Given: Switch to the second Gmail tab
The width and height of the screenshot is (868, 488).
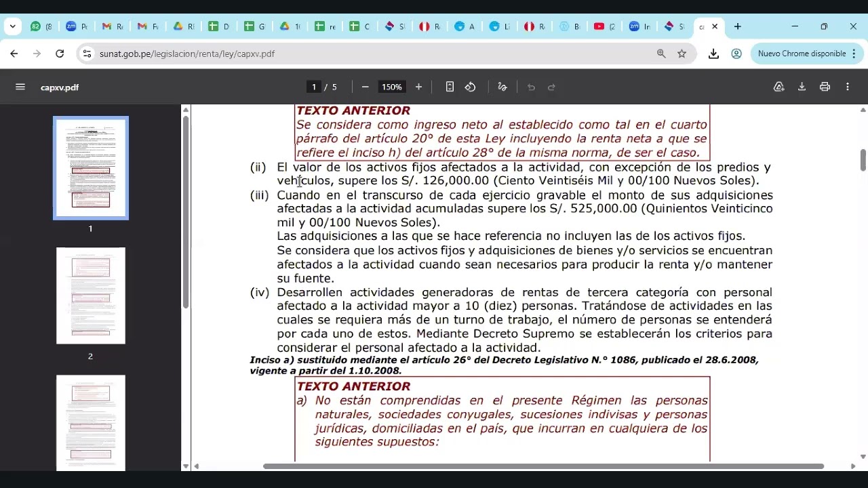Looking at the screenshot, I should [x=147, y=26].
